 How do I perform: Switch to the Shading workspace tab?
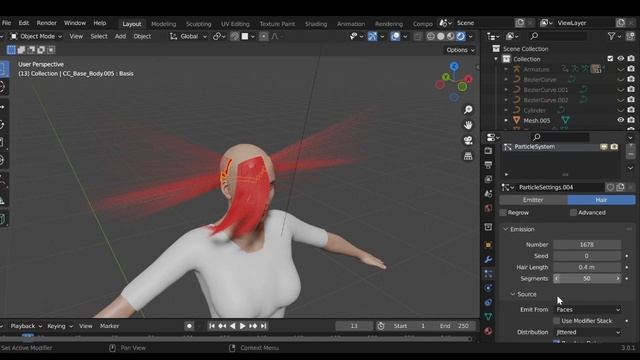[316, 24]
